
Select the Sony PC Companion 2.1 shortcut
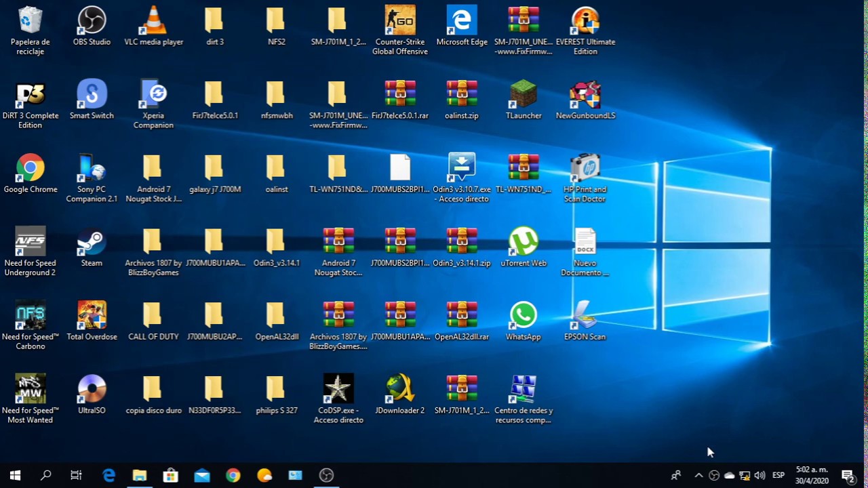click(x=92, y=179)
